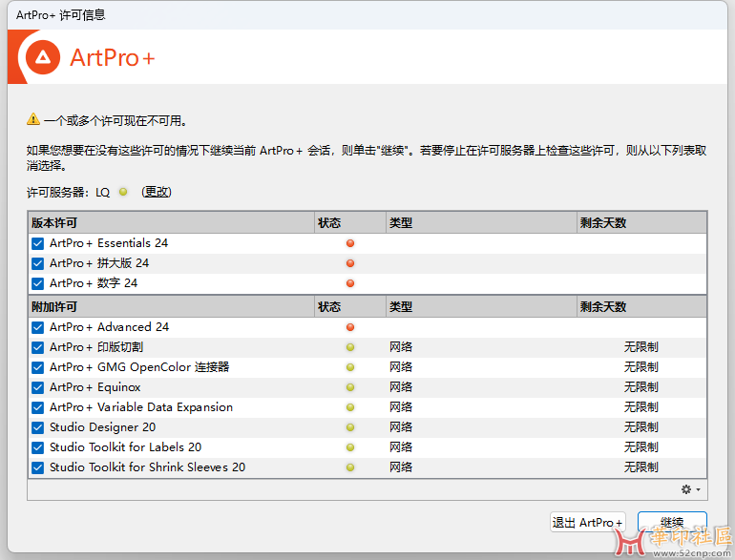Click 无限制 cell for Variable Data Expansion

(x=640, y=407)
